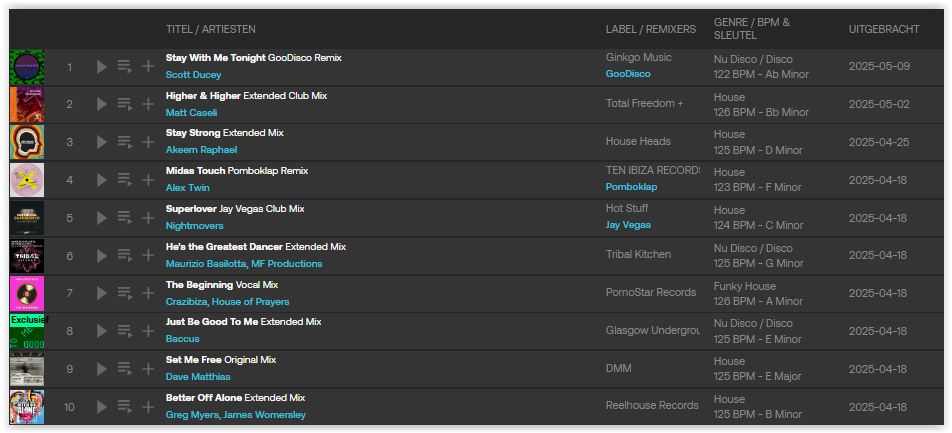Screen dimensions: 952x433
Task: Add Set Me Free to playlist
Action: pyautogui.click(x=148, y=369)
